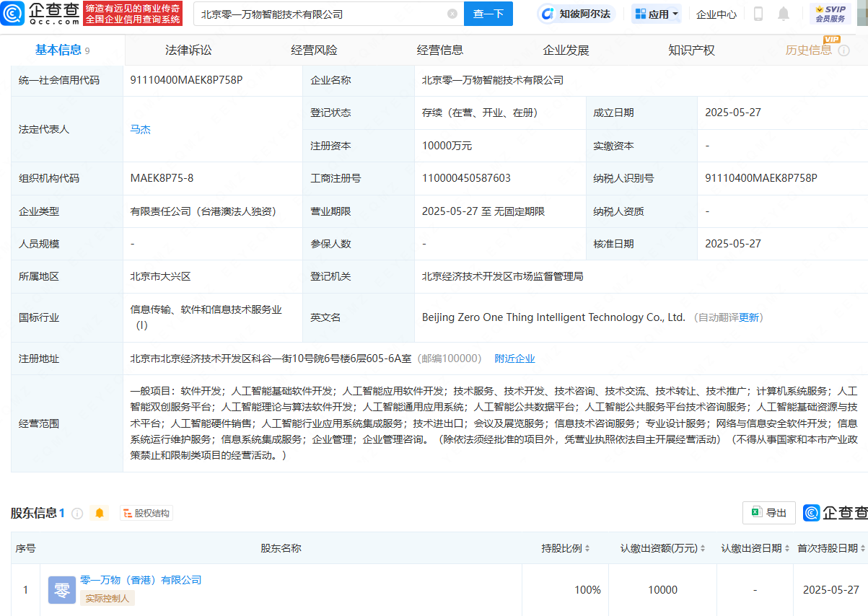Open 企业中心 link
The image size is (868, 616).
coord(716,14)
